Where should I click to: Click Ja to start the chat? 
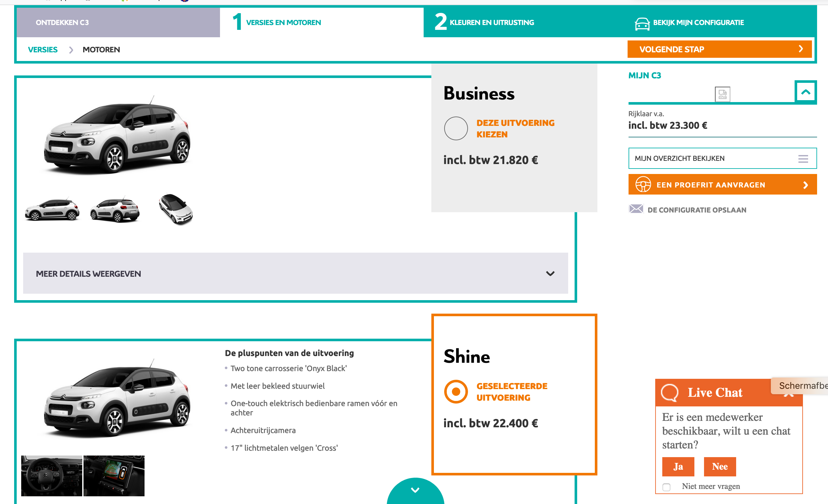pyautogui.click(x=678, y=466)
